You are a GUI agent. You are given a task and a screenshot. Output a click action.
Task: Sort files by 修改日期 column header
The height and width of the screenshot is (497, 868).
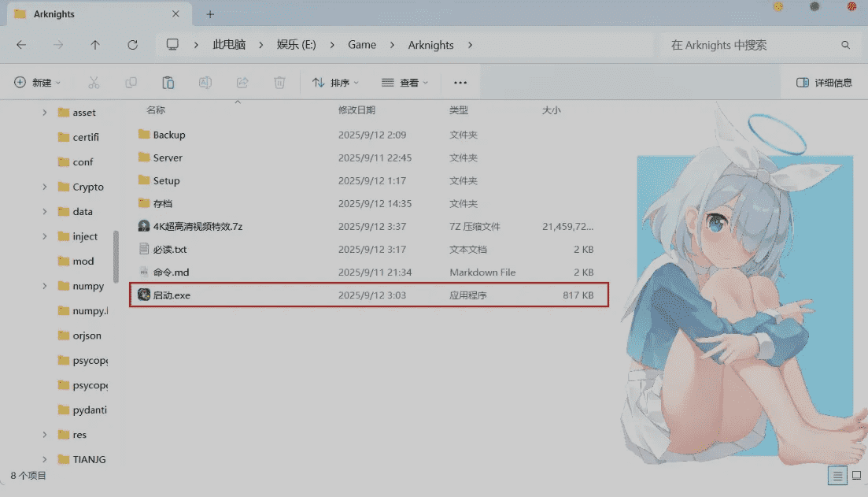pos(356,110)
